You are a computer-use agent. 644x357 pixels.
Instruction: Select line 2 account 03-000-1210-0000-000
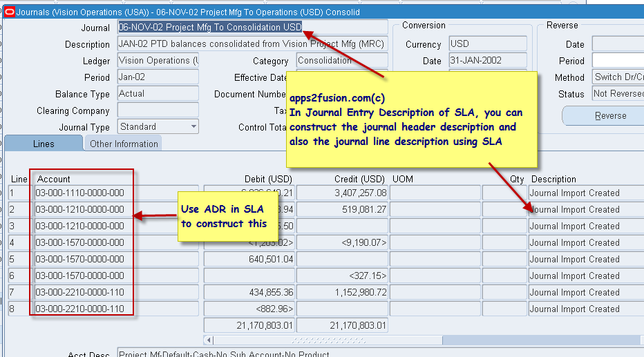[116, 209]
